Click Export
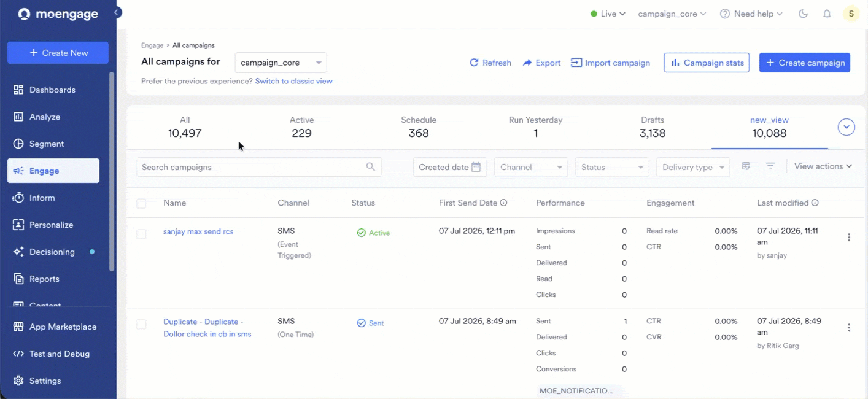This screenshot has height=399, width=868. tap(541, 63)
